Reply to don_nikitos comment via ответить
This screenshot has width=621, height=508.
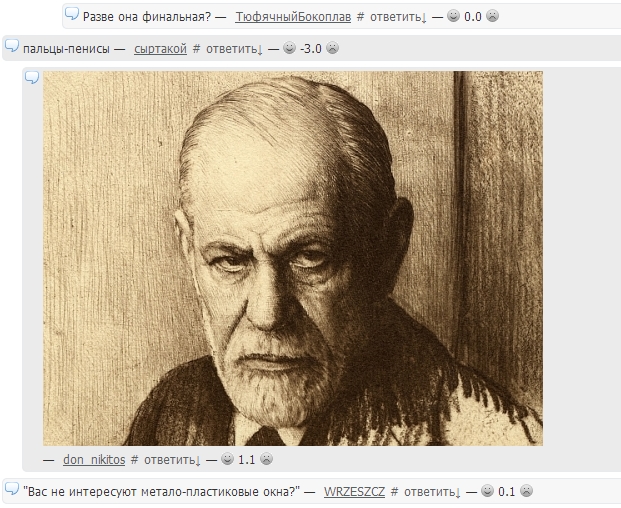172,460
